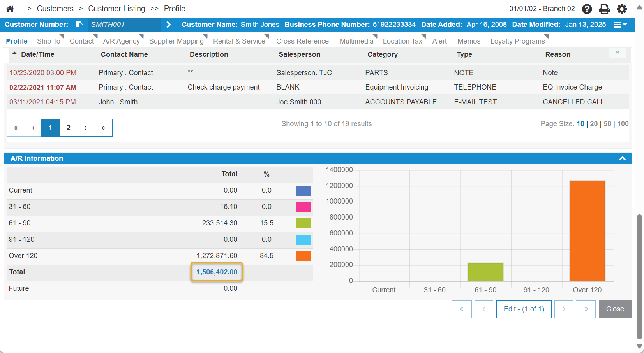Image resolution: width=644 pixels, height=353 pixels.
Task: Open the Settings gear icon
Action: coord(622,9)
